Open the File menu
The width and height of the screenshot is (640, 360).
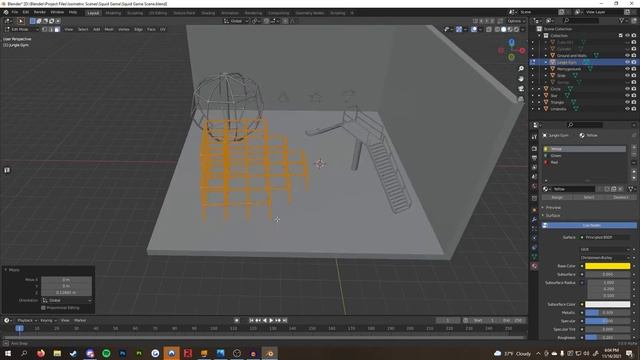point(15,12)
